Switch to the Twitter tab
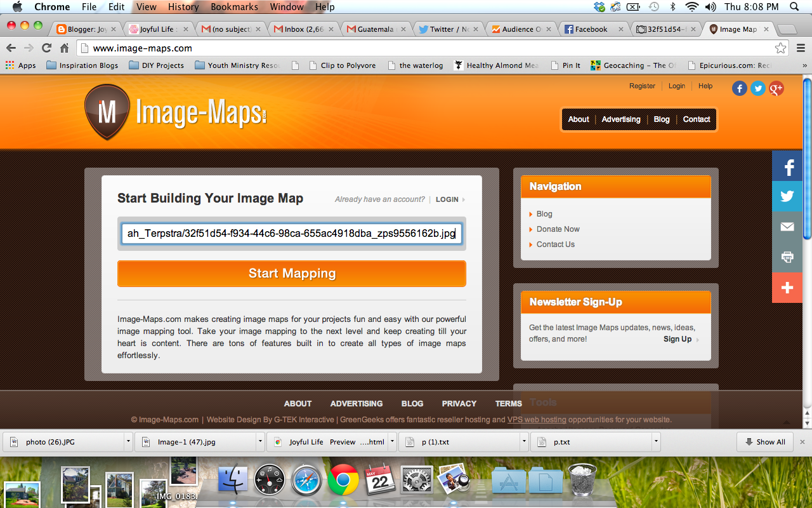812x508 pixels. pos(449,29)
